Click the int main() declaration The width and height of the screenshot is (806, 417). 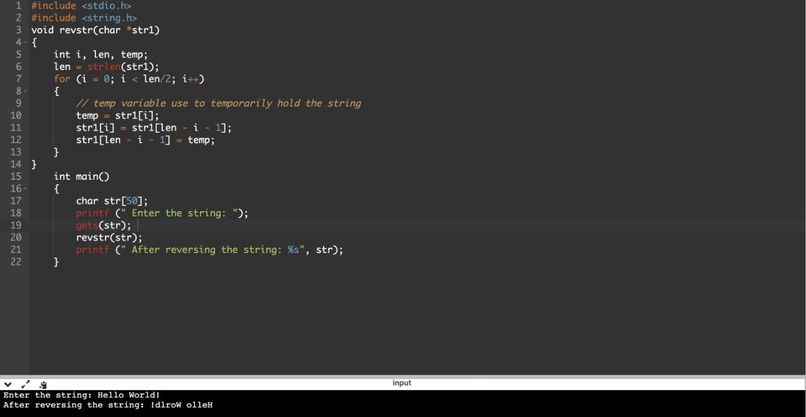pos(82,176)
